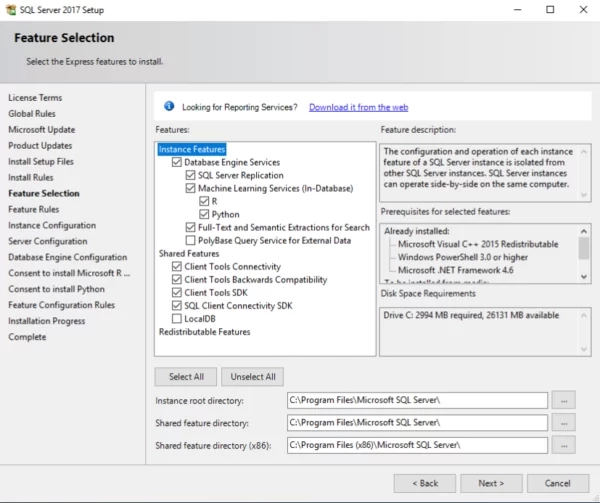Browse for instance root directory

click(566, 400)
